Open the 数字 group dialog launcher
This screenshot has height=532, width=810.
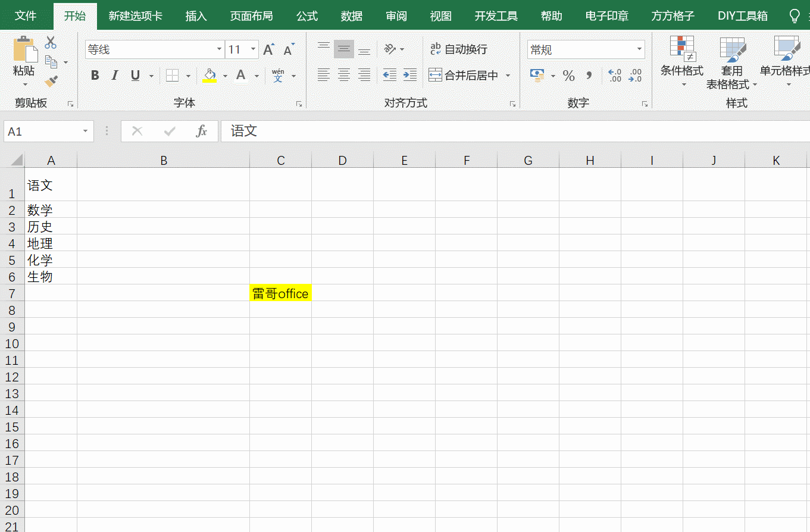tap(645, 104)
